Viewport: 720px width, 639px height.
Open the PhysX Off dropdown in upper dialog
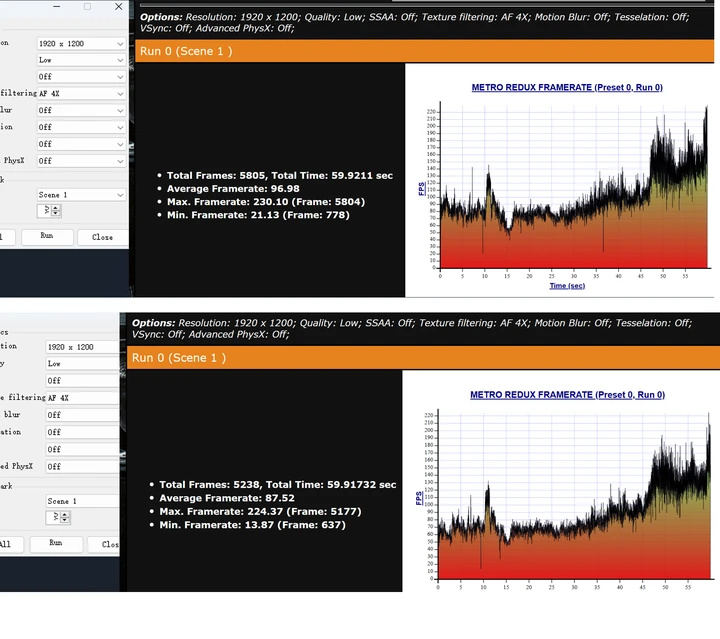[x=81, y=161]
